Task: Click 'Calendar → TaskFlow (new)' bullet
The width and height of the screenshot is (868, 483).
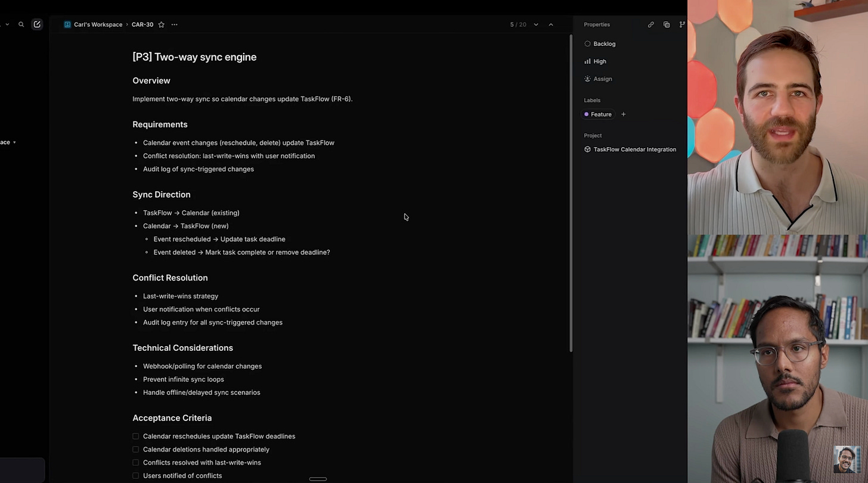Action: click(186, 226)
